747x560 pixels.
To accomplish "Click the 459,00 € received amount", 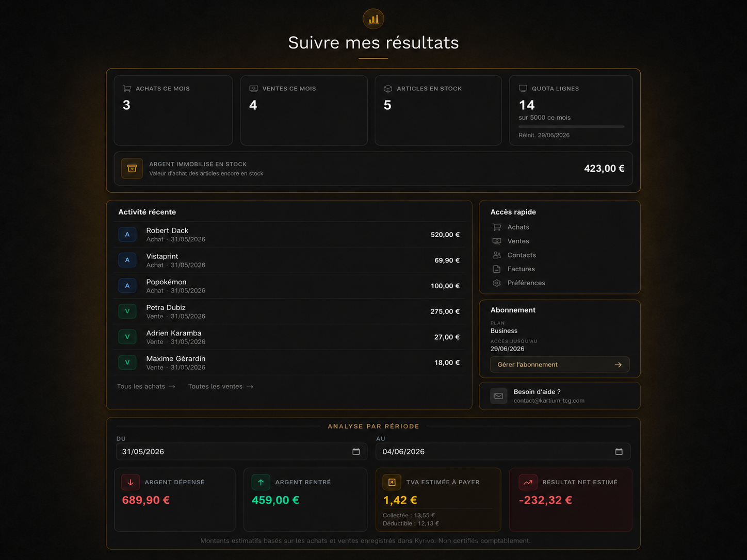I will (275, 500).
